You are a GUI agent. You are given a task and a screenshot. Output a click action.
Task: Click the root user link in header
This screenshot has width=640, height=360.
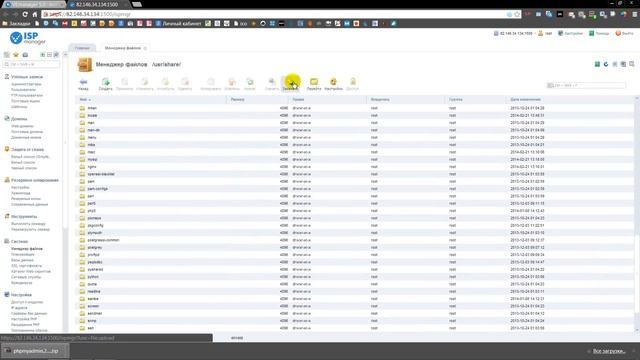tap(548, 33)
